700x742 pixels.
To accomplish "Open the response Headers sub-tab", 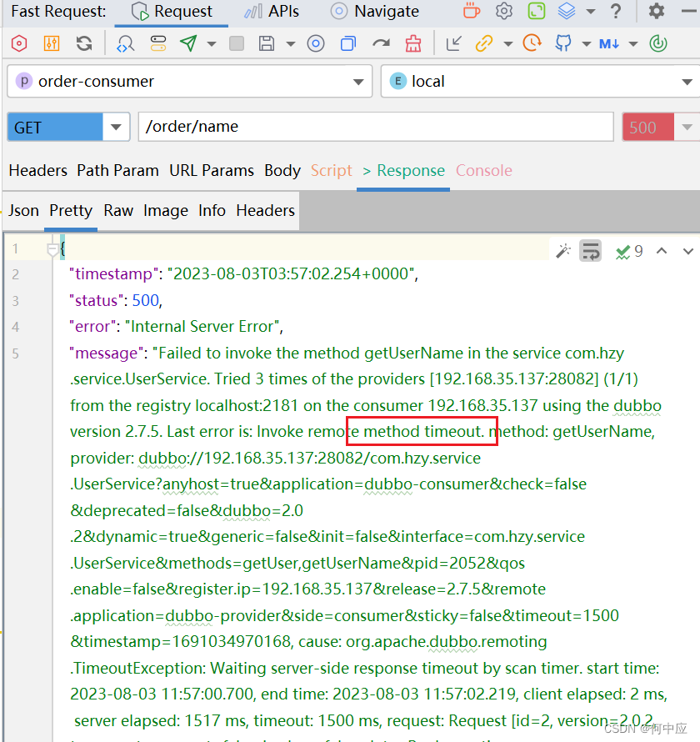I will coord(265,210).
